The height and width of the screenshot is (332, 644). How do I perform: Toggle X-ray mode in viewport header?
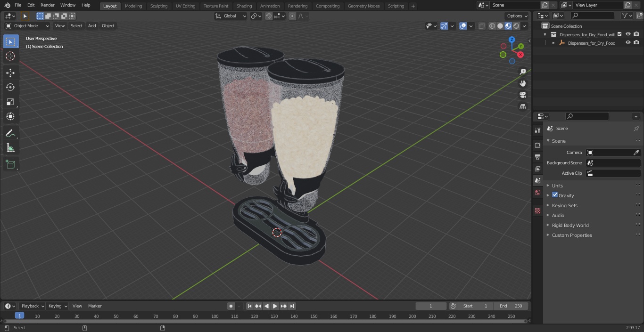(481, 26)
